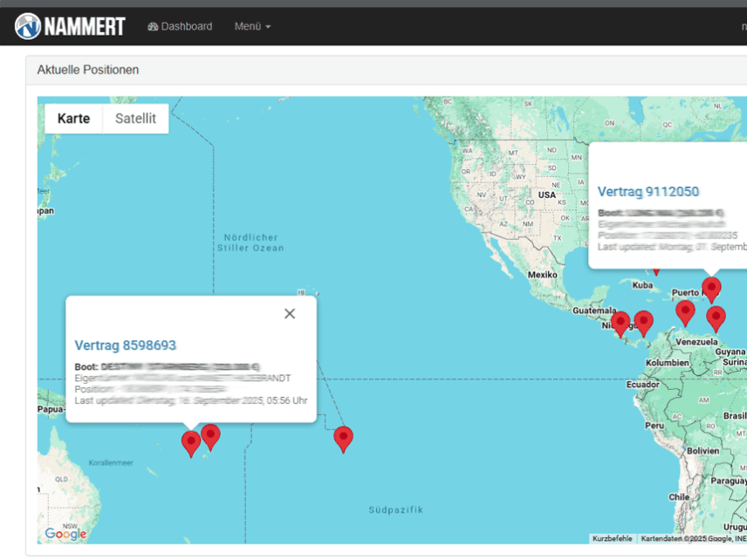
Task: Select the pin directly north of Venezuela label
Action: click(x=685, y=311)
